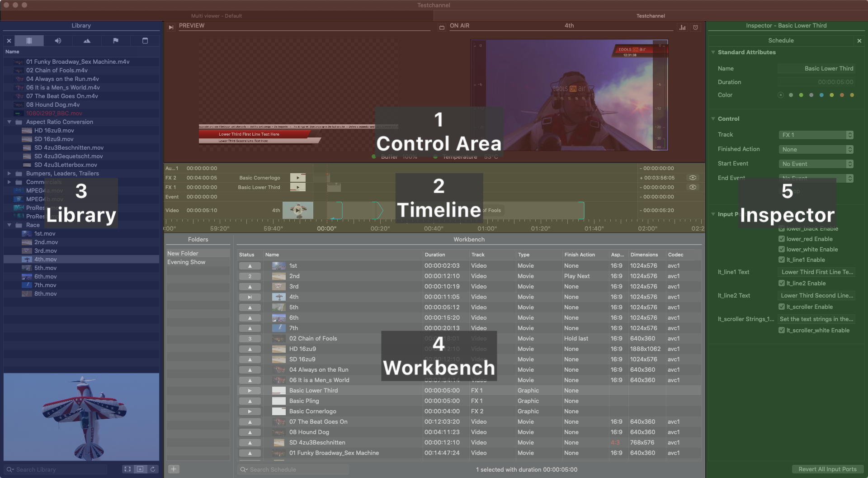Expand the Commercials folder

(9, 182)
